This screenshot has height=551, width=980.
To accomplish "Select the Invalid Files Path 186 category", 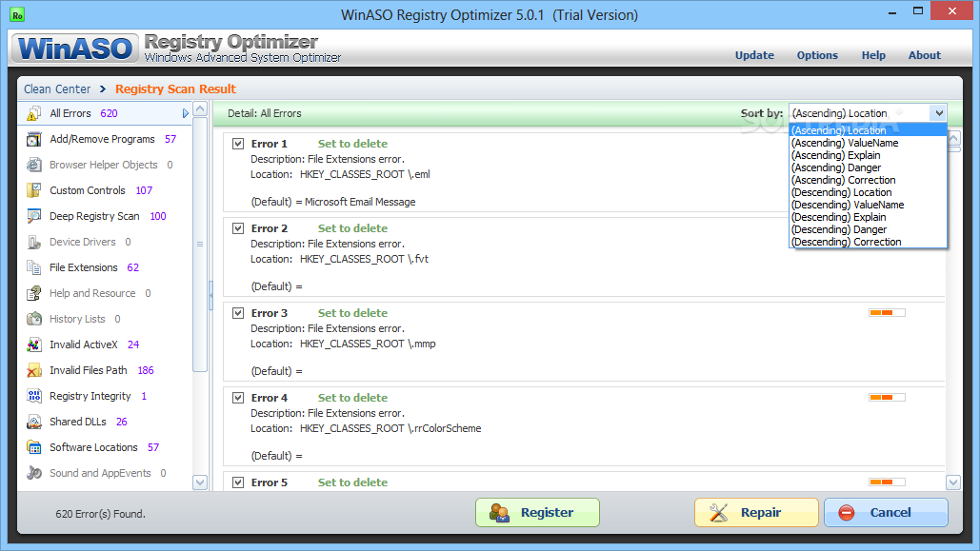I will (x=105, y=370).
